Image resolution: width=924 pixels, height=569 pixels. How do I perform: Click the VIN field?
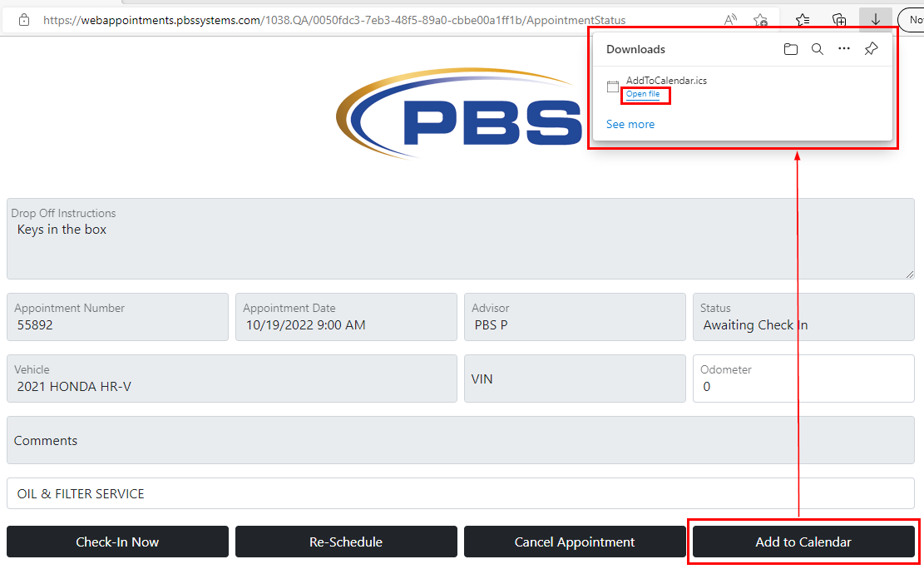(x=575, y=379)
